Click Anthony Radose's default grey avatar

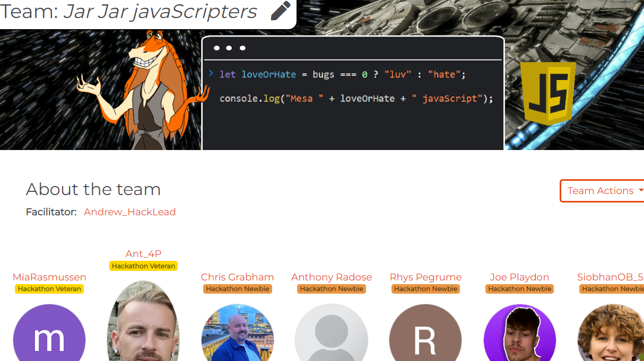click(x=332, y=333)
